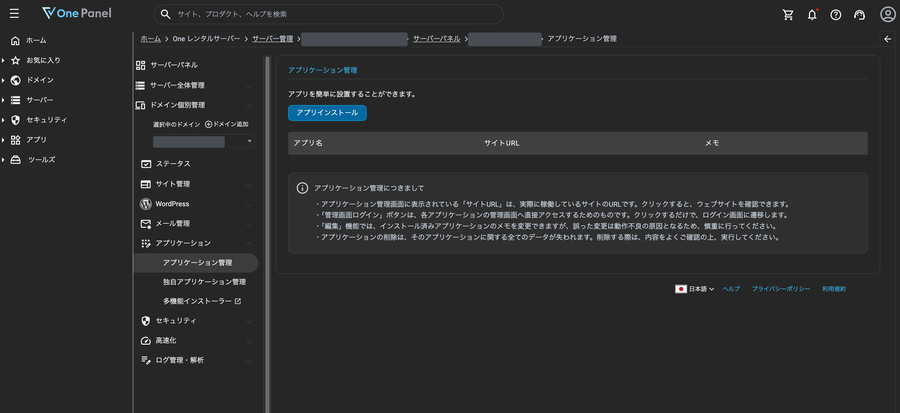Open the selected domain dropdown
Viewport: 900px width, 413px height.
click(x=204, y=142)
